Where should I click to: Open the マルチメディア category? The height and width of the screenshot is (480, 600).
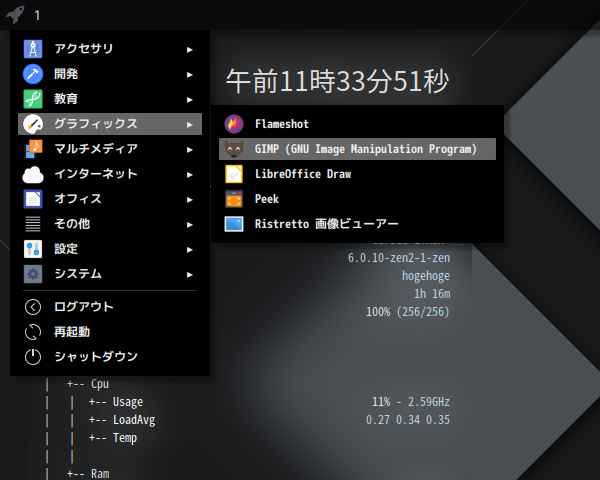(x=110, y=149)
